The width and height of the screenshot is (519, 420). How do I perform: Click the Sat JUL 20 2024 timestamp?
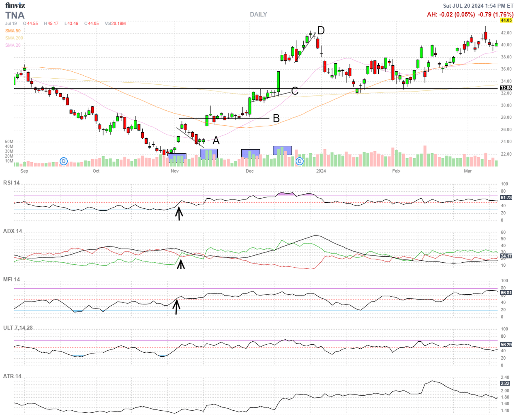(x=478, y=6)
